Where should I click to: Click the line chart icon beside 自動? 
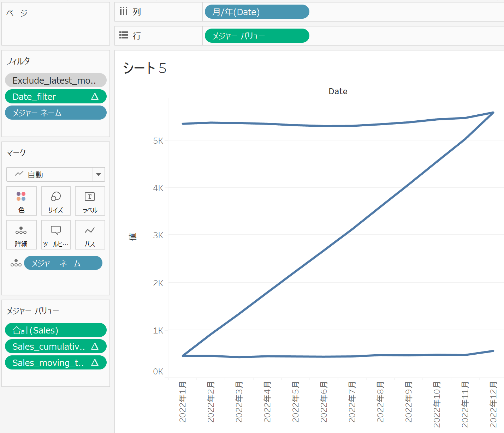(x=19, y=174)
